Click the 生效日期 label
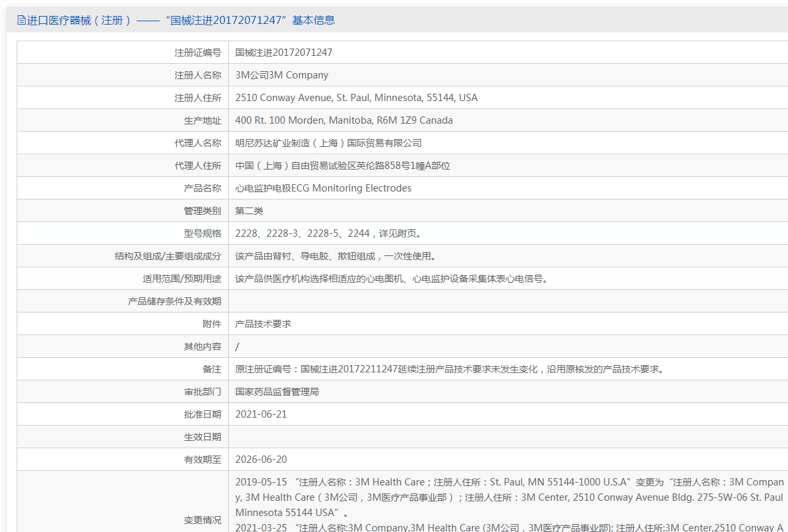The height and width of the screenshot is (532, 788). (202, 436)
